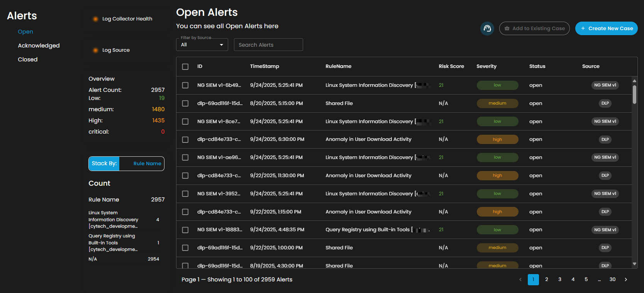The image size is (644, 293).
Task: Click the pagination ellipsis to show more pages
Action: (x=599, y=279)
